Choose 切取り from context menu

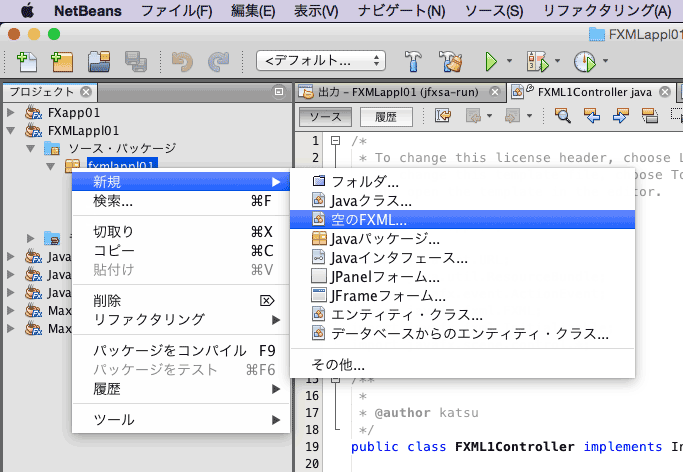[x=181, y=232]
